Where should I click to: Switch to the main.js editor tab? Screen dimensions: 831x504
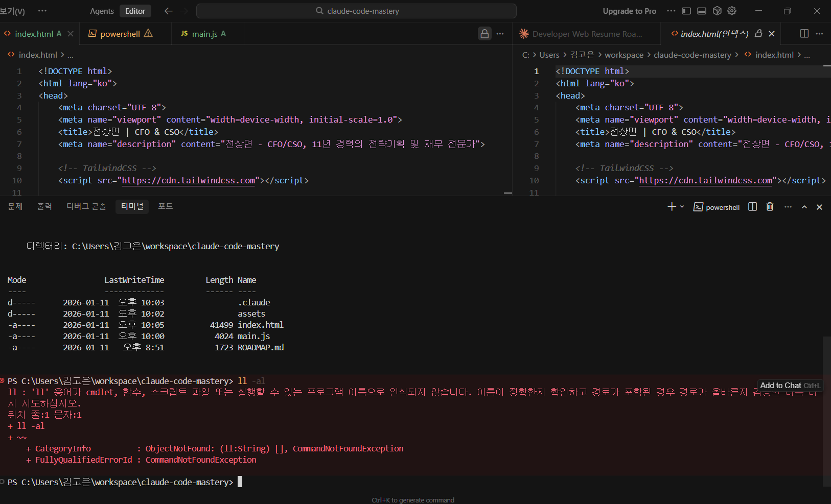click(203, 34)
